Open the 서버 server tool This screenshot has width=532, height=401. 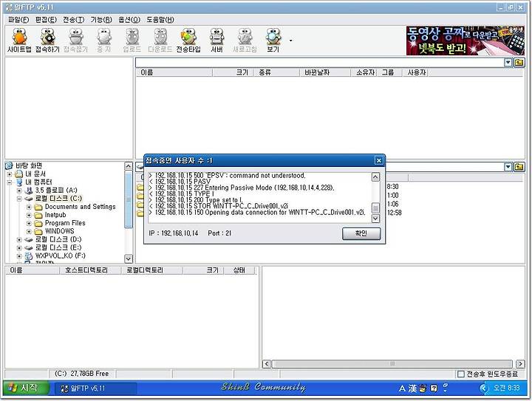pyautogui.click(x=216, y=41)
